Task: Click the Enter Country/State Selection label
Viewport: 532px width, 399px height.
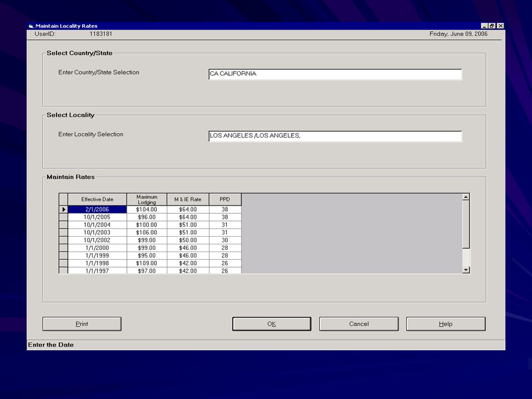Action: (99, 72)
